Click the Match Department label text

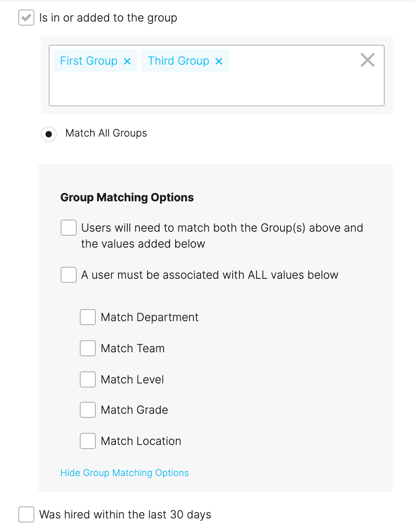click(150, 317)
